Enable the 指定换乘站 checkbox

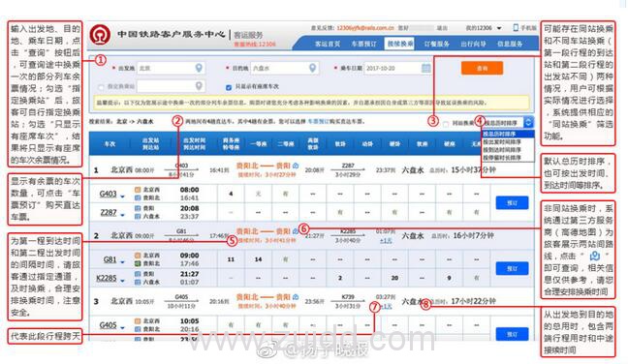point(101,86)
